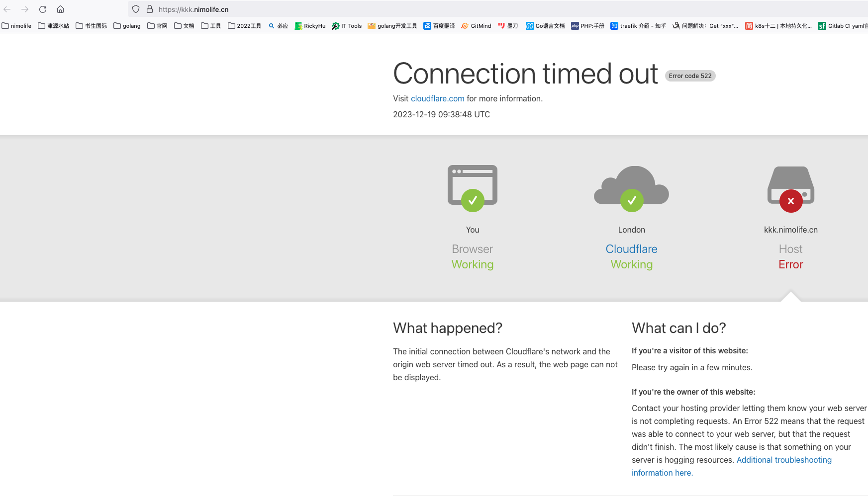The height and width of the screenshot is (496, 868).
Task: Open the blue Cloudflare link under London
Action: click(631, 249)
